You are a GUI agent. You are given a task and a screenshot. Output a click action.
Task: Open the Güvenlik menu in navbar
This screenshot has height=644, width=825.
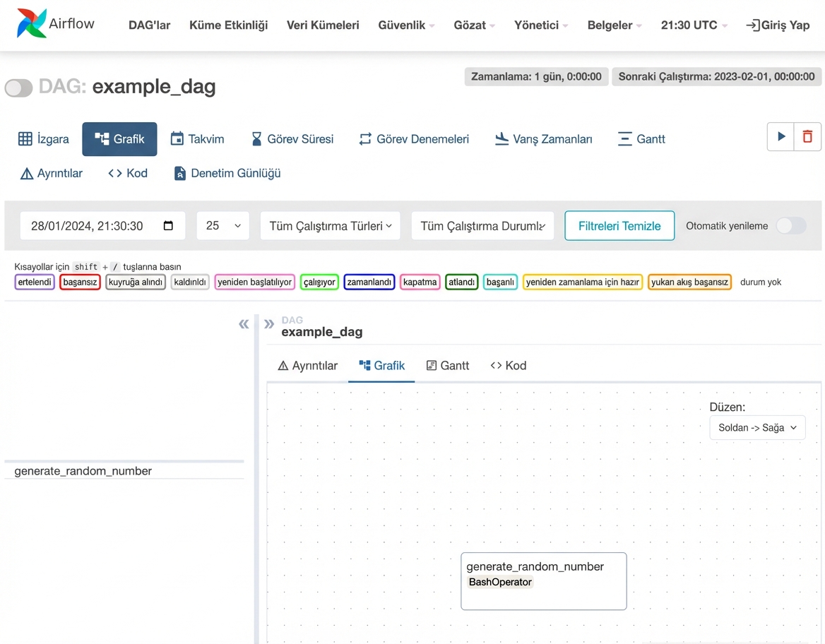(x=406, y=25)
